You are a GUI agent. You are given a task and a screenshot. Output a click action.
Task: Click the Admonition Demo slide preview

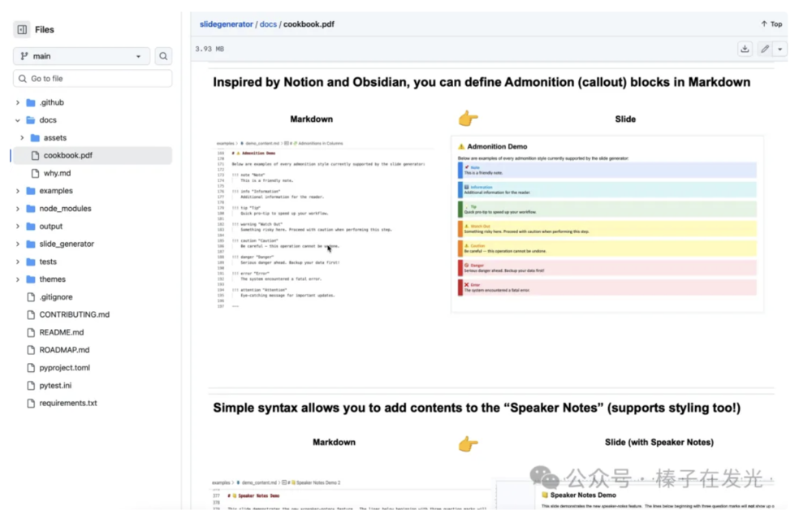tap(607, 223)
